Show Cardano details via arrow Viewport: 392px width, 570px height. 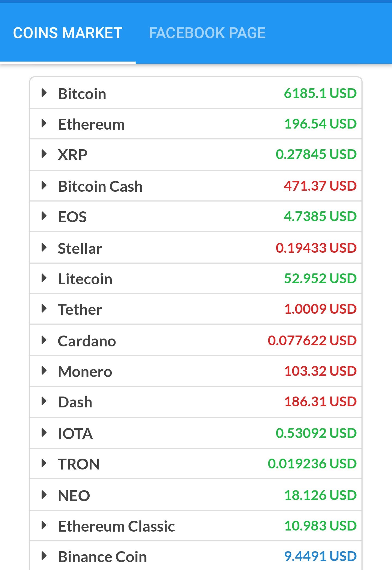44,340
